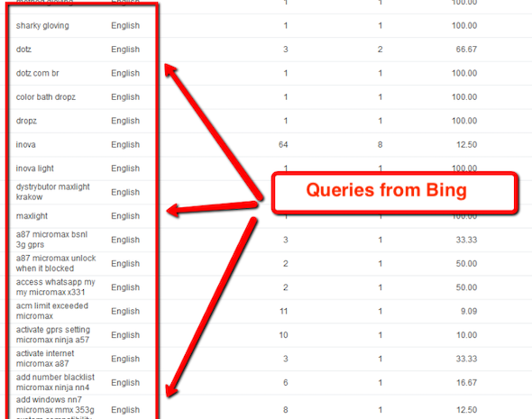This screenshot has height=419, width=532.
Task: Click English in the sharky gloving row
Action: (125, 26)
